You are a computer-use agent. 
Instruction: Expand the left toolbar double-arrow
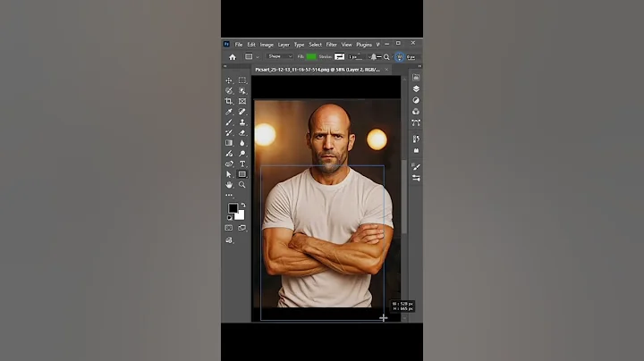(225, 66)
